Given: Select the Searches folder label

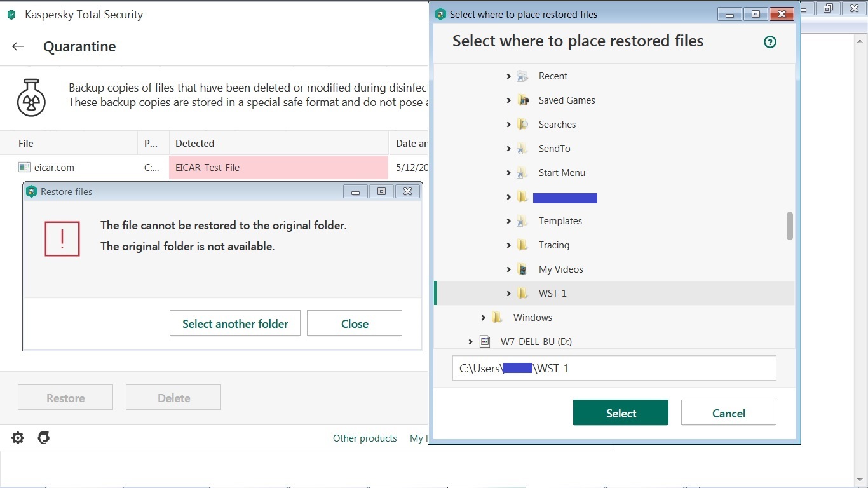Looking at the screenshot, I should (x=557, y=125).
